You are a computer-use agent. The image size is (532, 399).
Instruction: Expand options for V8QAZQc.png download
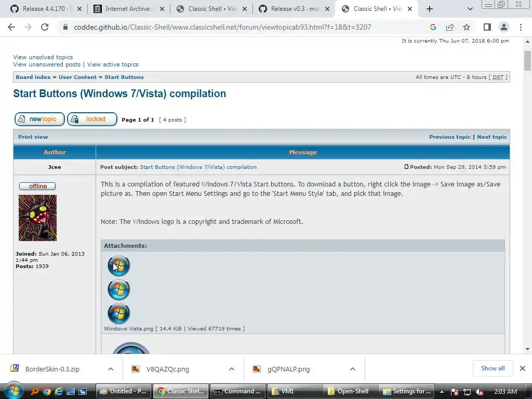click(232, 369)
